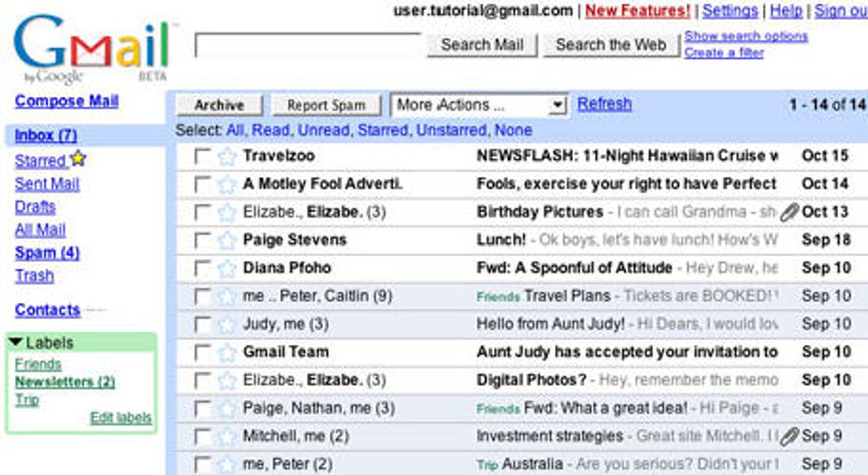The image size is (868, 475).
Task: Select the Travel Plans conversation checkbox
Action: 203,296
